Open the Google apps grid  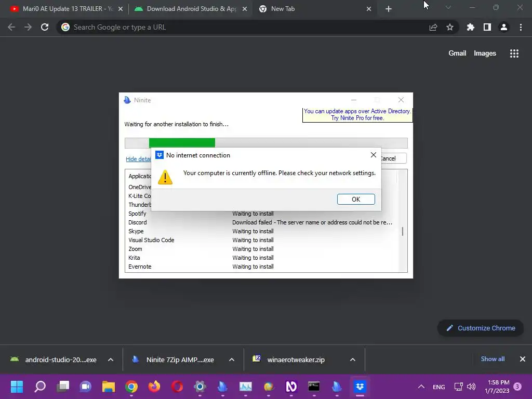point(514,54)
